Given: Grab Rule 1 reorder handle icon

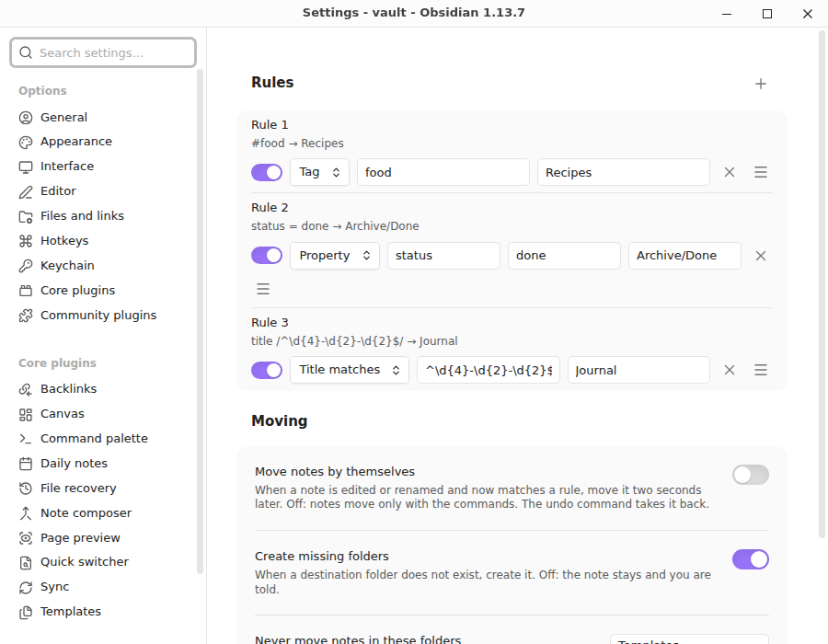Looking at the screenshot, I should 761,172.
